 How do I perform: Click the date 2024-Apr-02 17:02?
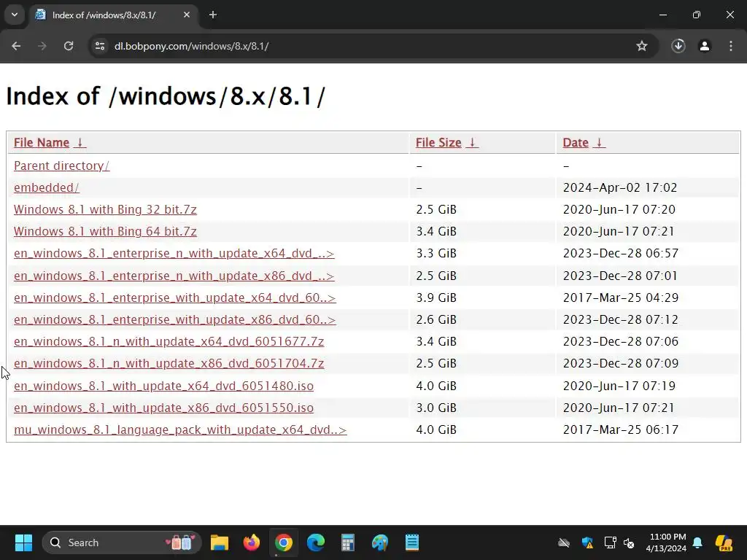tap(620, 187)
